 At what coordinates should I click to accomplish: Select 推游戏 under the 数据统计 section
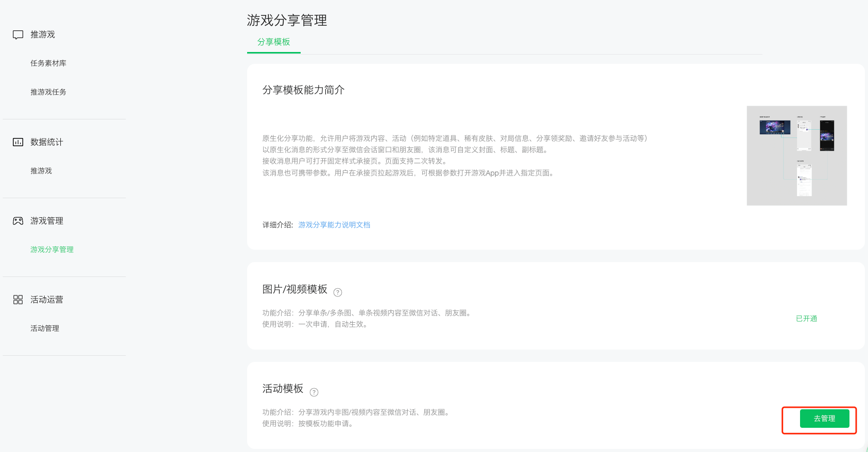point(41,171)
